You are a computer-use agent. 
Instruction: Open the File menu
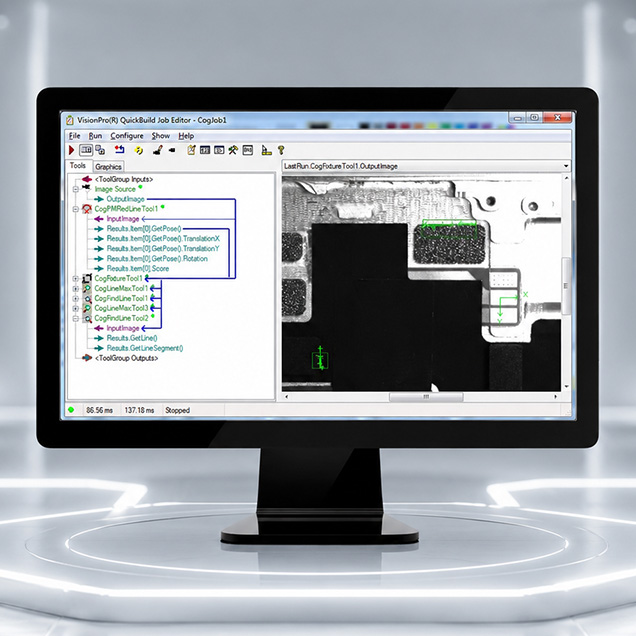(74, 136)
